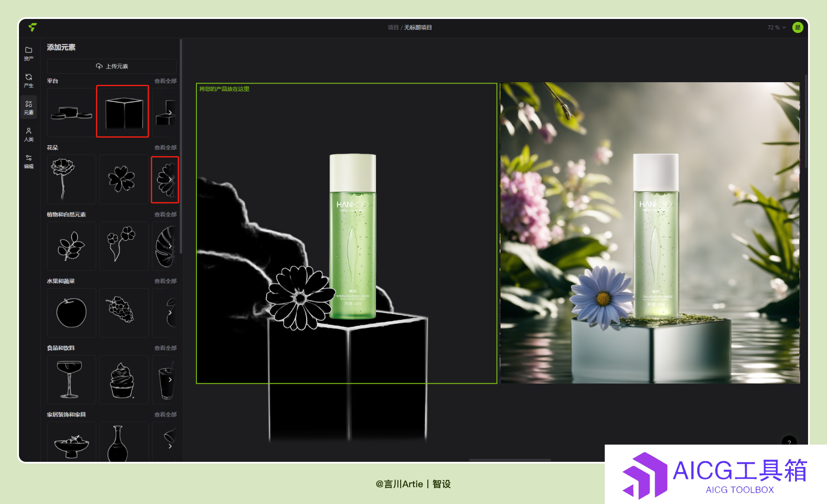The height and width of the screenshot is (504, 827).
Task: Select the tall vase decor element
Action: (x=124, y=442)
